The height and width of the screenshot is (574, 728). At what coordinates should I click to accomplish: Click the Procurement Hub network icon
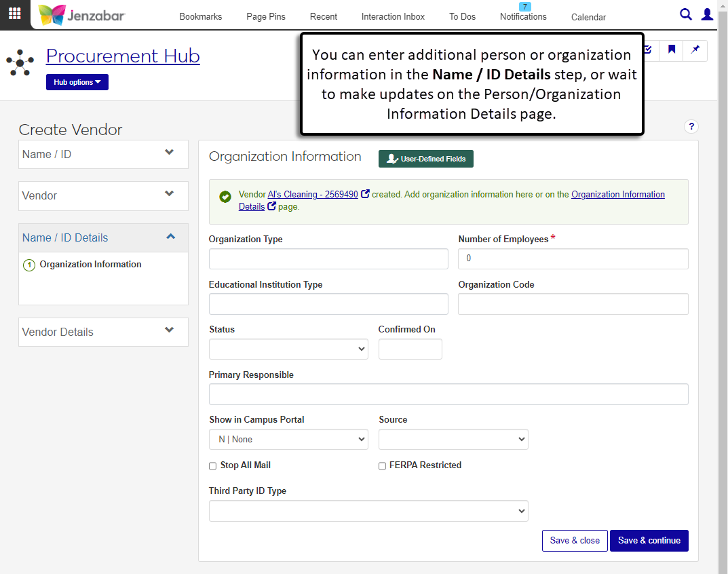[x=20, y=63]
